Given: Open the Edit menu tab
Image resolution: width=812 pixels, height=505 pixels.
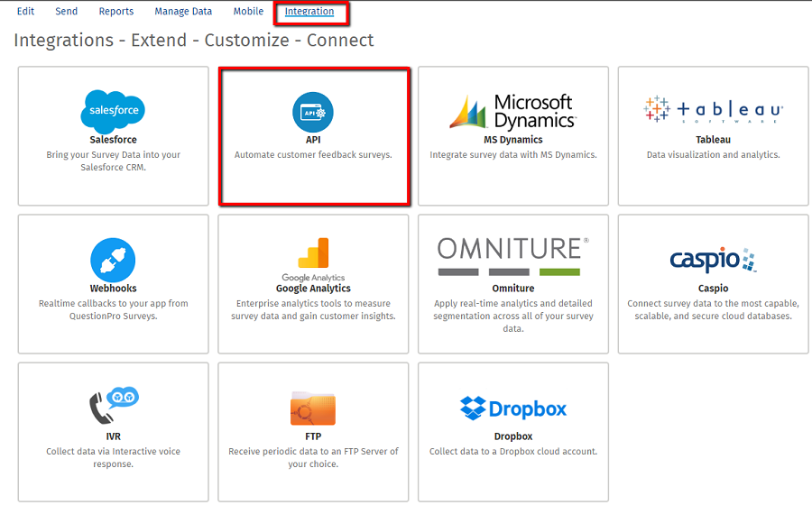Looking at the screenshot, I should coord(25,11).
